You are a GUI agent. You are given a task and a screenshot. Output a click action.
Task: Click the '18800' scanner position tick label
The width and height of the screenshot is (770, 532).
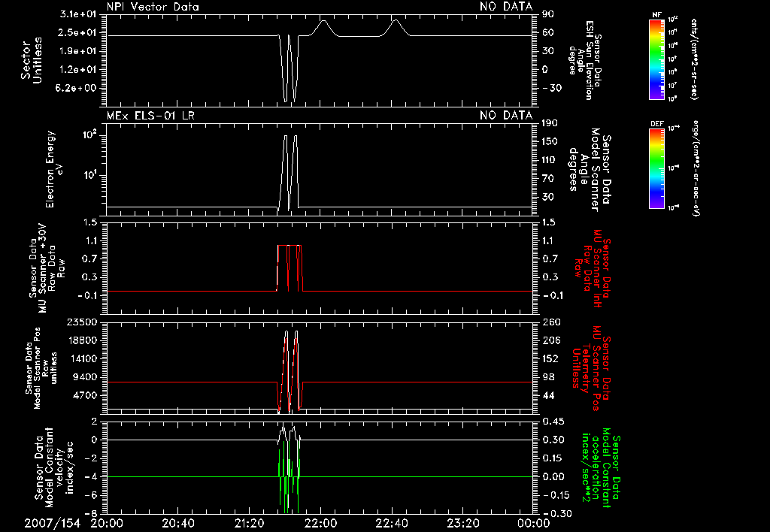click(81, 340)
